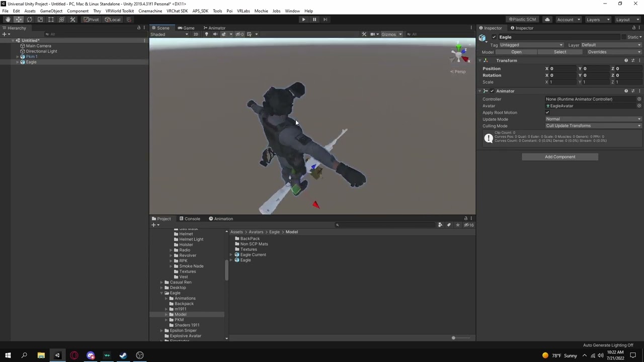The image size is (644, 362).
Task: Open the GameObject menu
Action: pos(51,11)
